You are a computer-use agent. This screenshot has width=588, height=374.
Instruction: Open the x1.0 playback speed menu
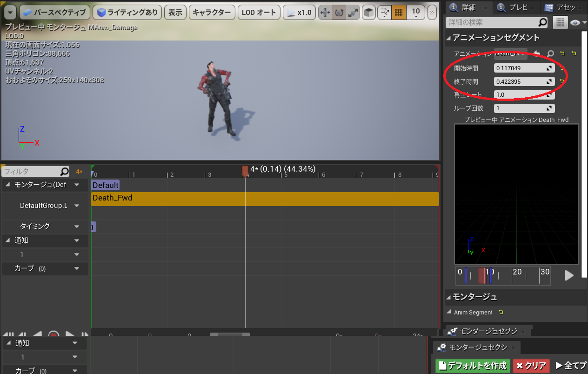[x=299, y=13]
